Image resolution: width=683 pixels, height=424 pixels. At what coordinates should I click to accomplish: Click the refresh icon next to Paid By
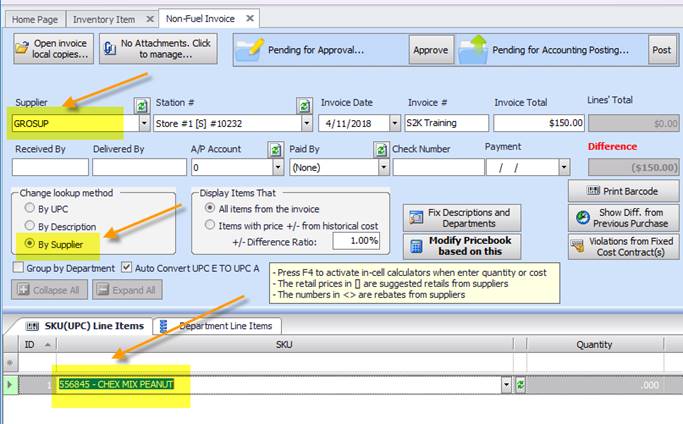point(380,149)
